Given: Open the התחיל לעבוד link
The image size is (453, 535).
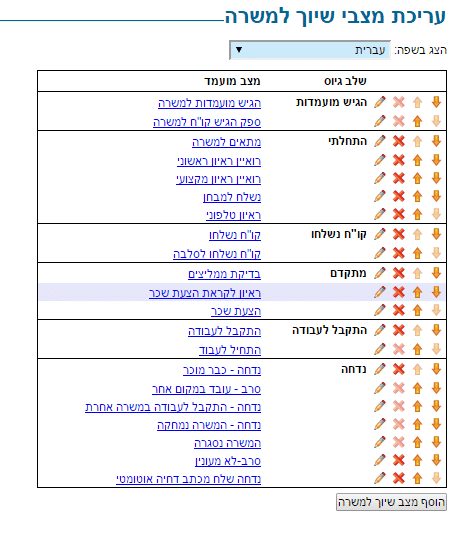Looking at the screenshot, I should (x=230, y=350).
